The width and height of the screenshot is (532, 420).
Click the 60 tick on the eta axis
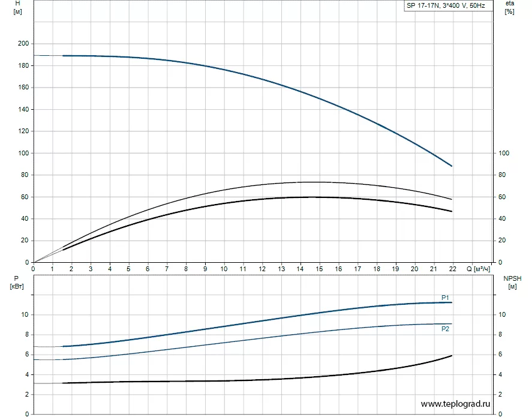[503, 197]
